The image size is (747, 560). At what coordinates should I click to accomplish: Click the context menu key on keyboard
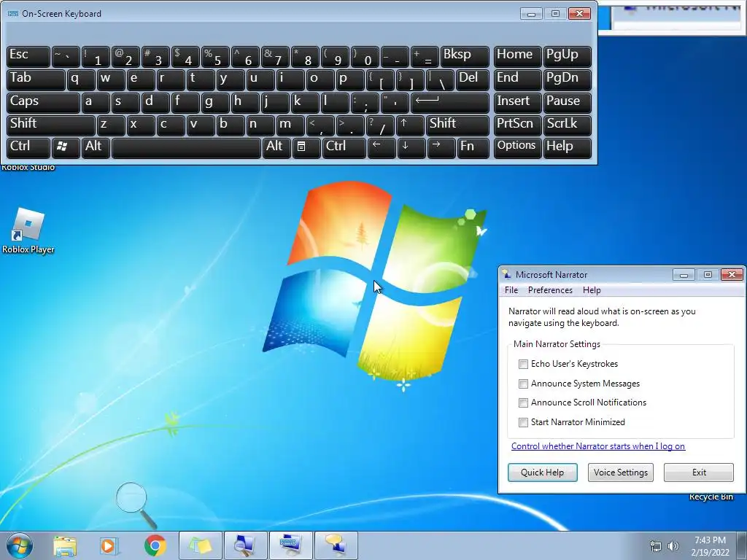306,147
